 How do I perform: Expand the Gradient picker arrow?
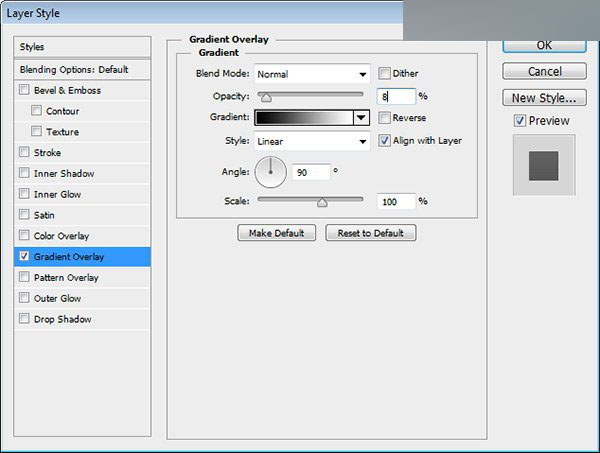361,117
